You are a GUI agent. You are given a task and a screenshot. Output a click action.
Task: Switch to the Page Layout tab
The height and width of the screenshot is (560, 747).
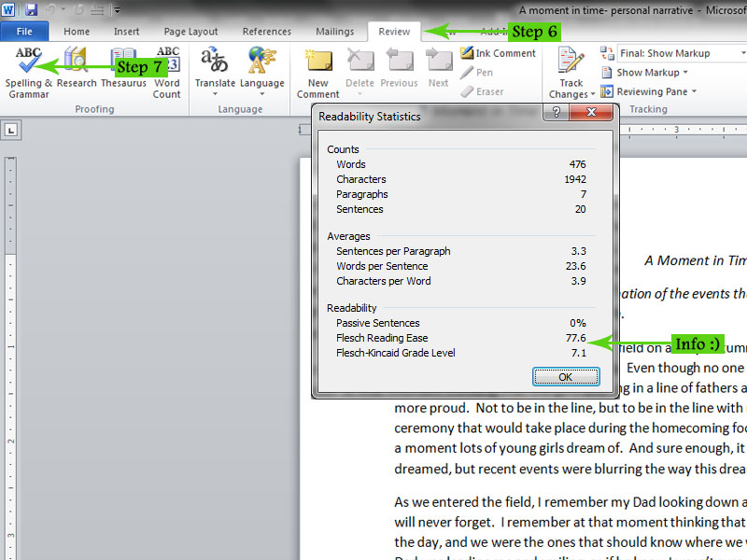point(190,32)
